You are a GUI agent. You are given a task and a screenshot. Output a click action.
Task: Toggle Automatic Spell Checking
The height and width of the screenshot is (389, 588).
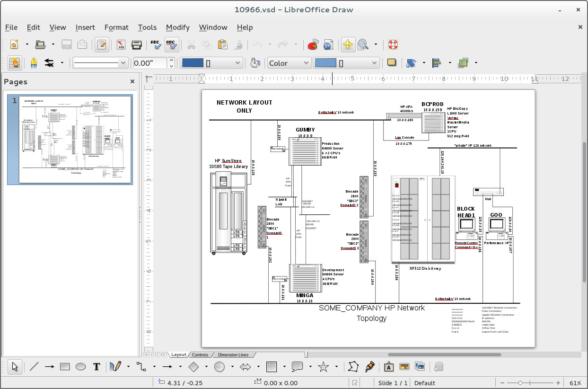(x=171, y=44)
